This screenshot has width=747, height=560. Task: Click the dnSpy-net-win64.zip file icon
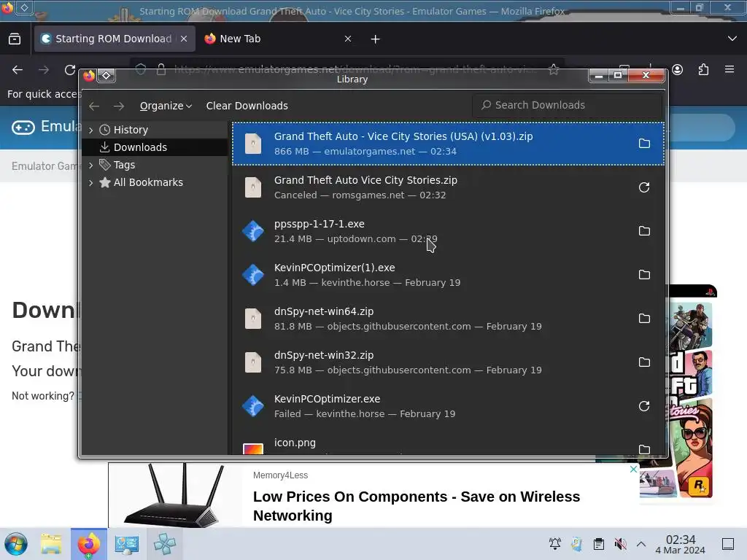tap(253, 319)
